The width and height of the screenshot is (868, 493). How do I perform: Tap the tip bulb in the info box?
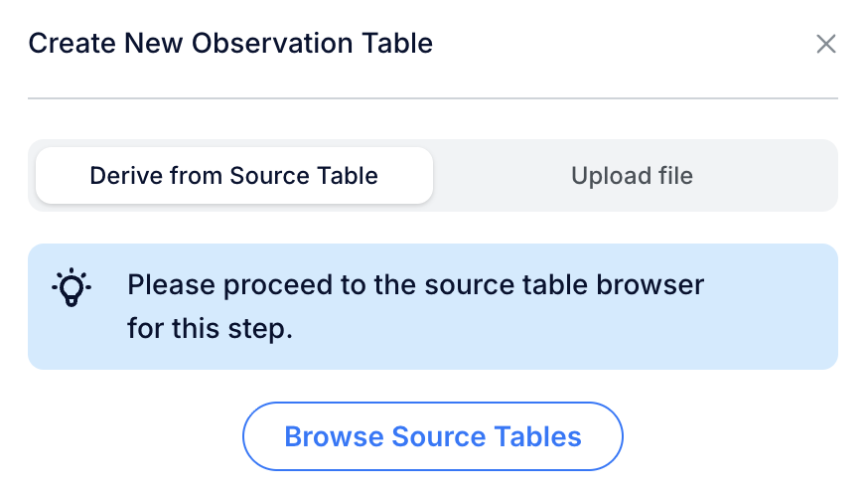tap(72, 287)
